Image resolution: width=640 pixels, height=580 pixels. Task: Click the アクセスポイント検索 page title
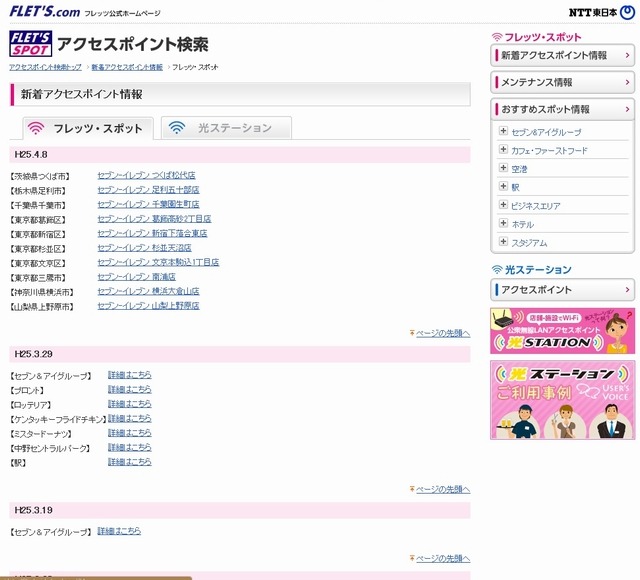133,44
